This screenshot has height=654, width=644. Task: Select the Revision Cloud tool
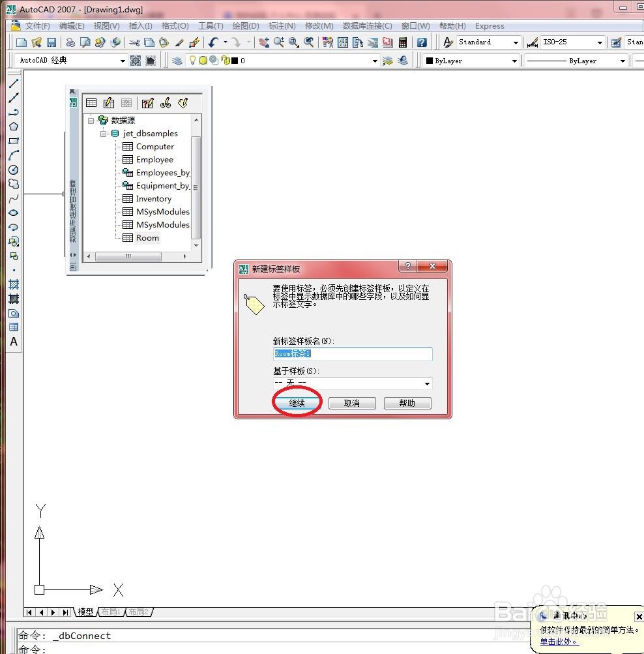click(13, 184)
